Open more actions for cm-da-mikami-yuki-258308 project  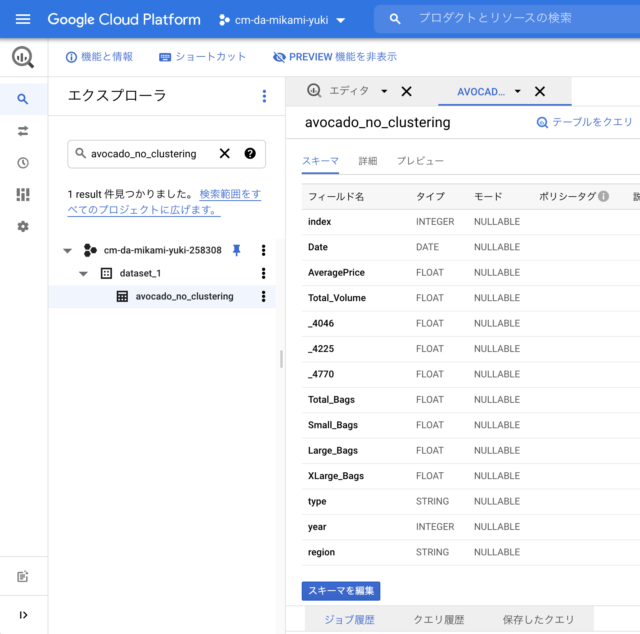[x=264, y=250]
